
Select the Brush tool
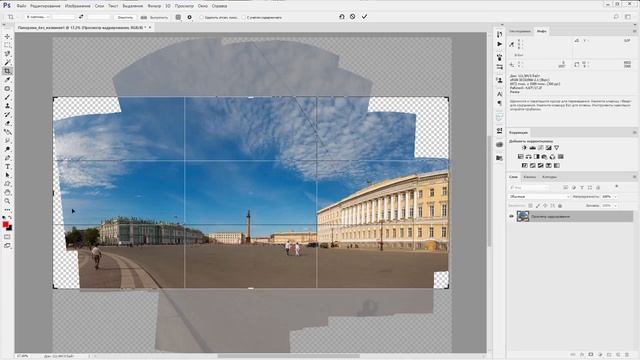[x=7, y=97]
